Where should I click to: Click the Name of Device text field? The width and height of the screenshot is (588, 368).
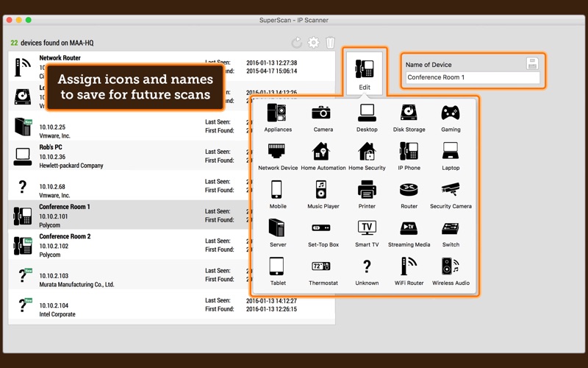(473, 77)
